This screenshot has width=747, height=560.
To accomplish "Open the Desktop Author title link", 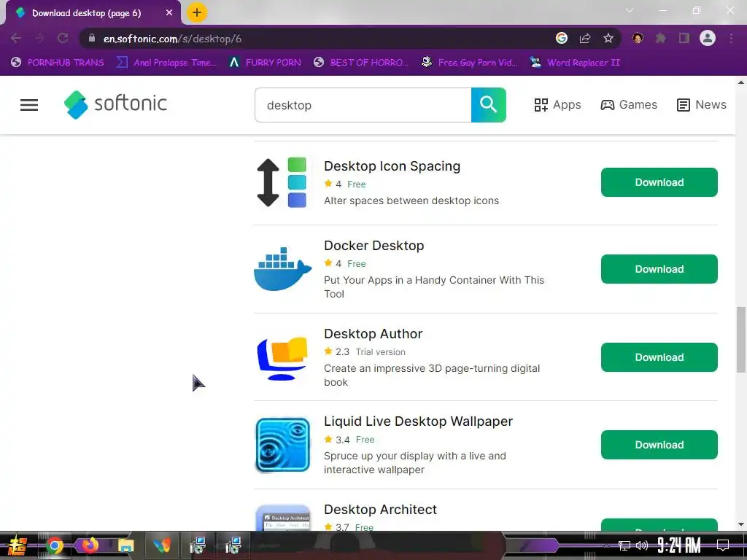I will click(373, 334).
